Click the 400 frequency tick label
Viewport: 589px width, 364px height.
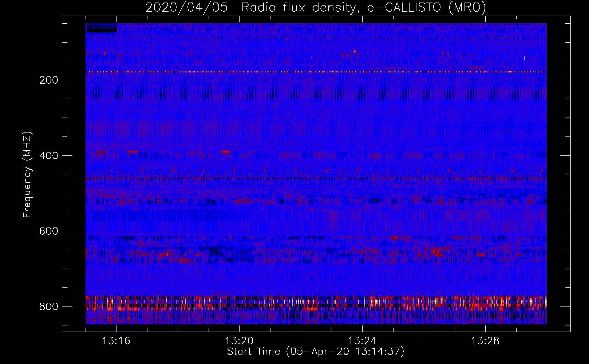49,156
